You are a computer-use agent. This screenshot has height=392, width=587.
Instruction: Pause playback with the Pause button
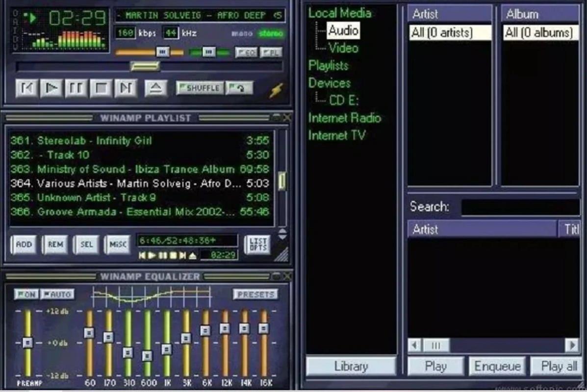(x=76, y=88)
